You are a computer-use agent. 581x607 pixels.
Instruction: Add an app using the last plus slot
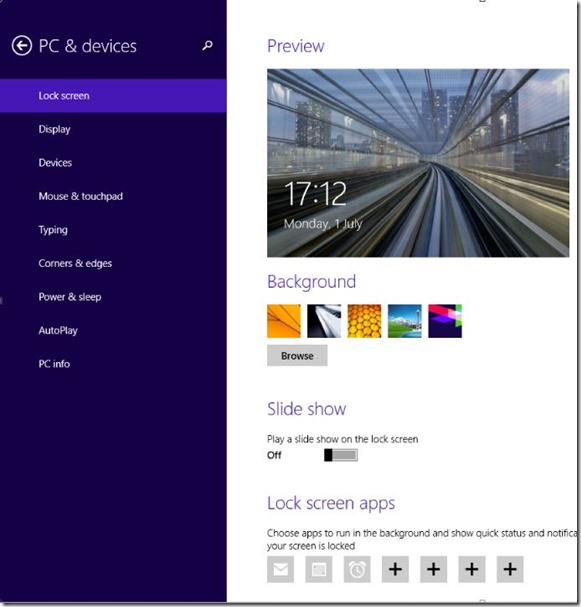[x=510, y=569]
